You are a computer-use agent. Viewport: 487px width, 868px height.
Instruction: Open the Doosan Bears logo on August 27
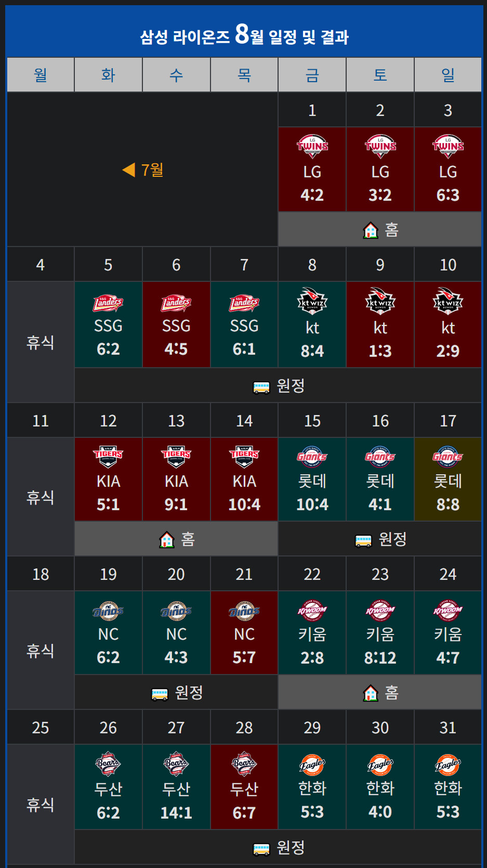176,763
